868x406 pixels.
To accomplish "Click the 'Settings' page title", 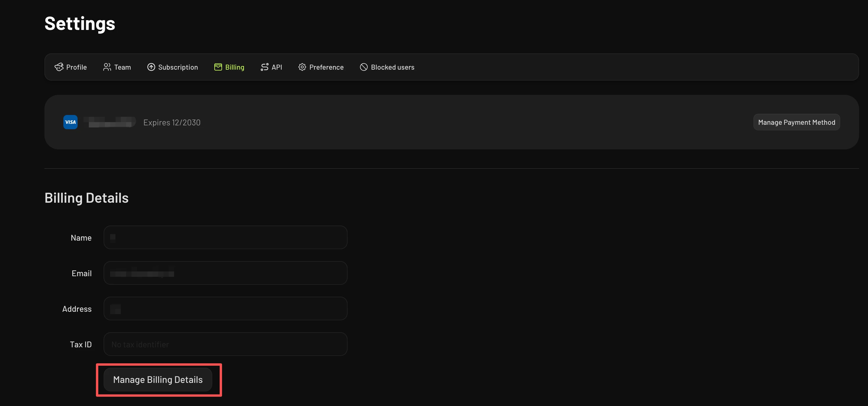I will (80, 24).
